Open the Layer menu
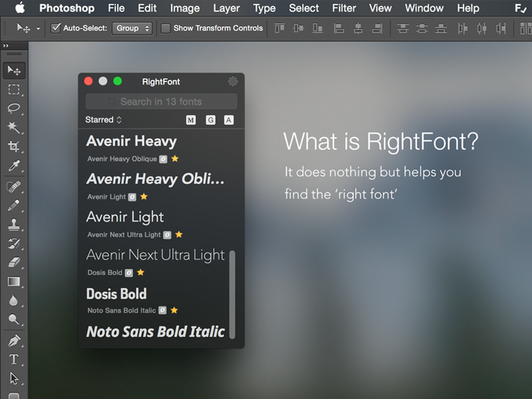 point(227,8)
